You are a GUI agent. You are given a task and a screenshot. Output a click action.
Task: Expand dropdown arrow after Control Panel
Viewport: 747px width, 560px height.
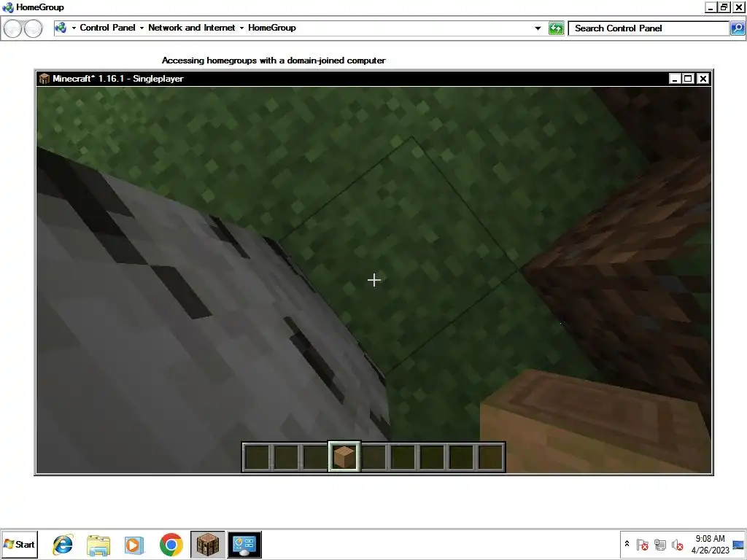(x=142, y=28)
